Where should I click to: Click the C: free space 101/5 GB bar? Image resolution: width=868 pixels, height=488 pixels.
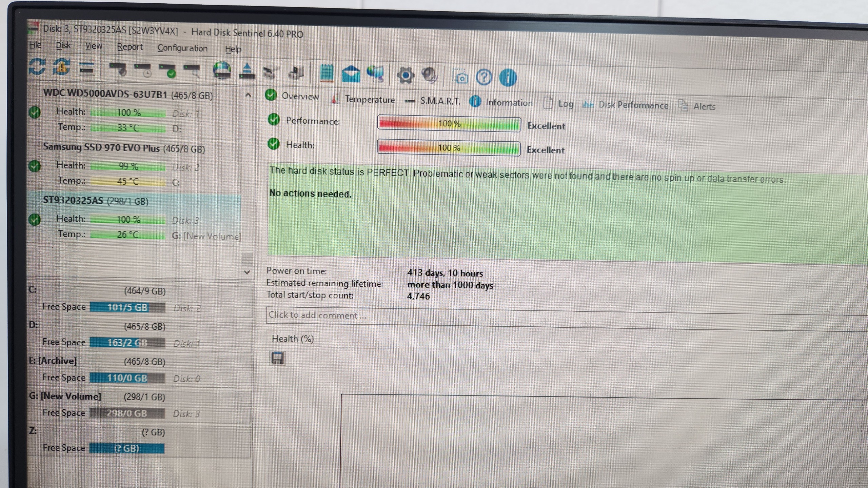127,307
